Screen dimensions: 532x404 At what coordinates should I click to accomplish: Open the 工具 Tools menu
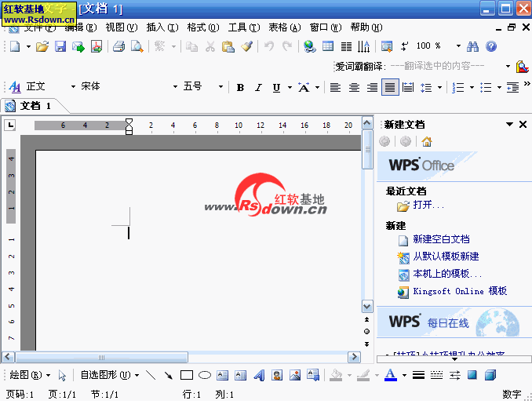point(244,27)
